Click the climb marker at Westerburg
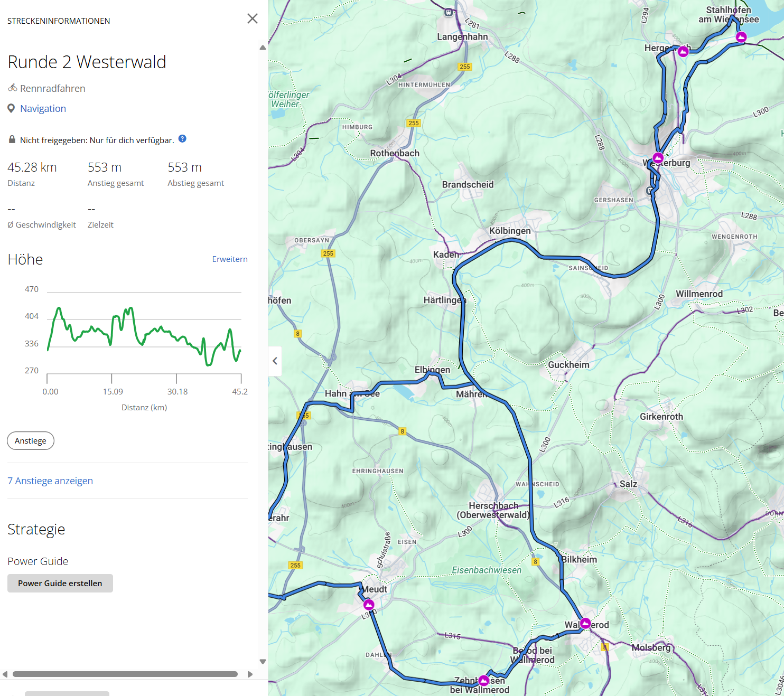 658,157
